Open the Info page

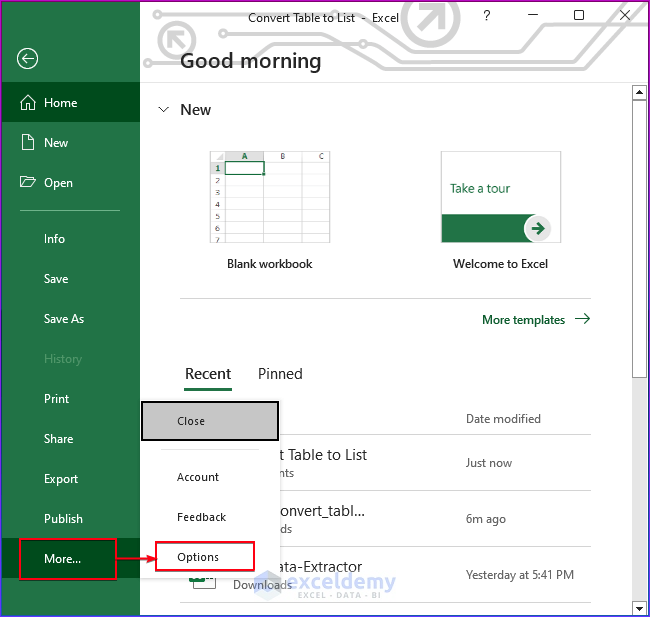click(x=54, y=239)
